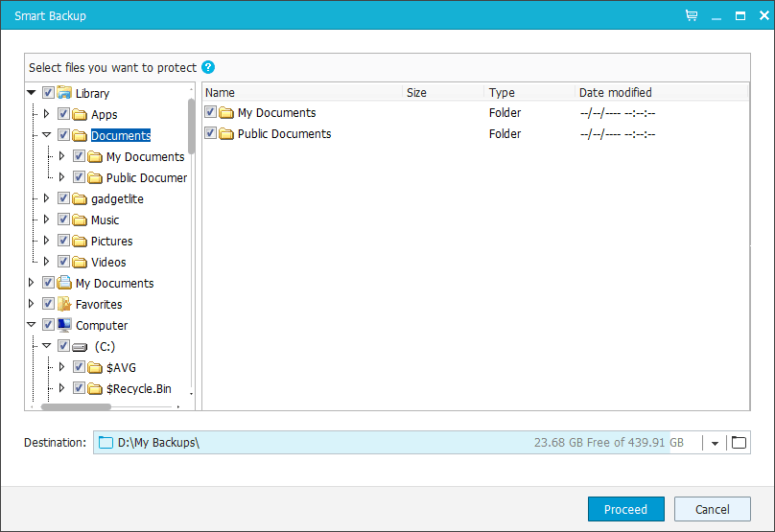Click the tree vertical scrollbar thumb
Viewport: 775px width, 532px height.
click(x=191, y=126)
